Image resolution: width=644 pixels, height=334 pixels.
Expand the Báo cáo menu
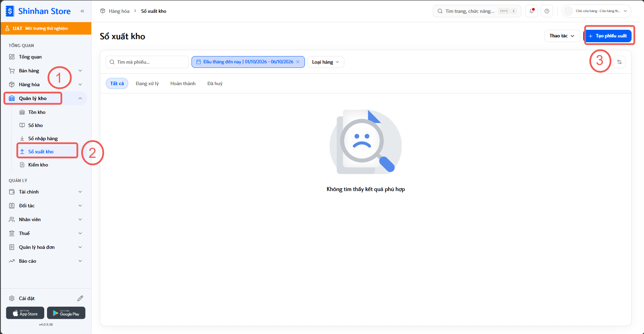click(46, 261)
